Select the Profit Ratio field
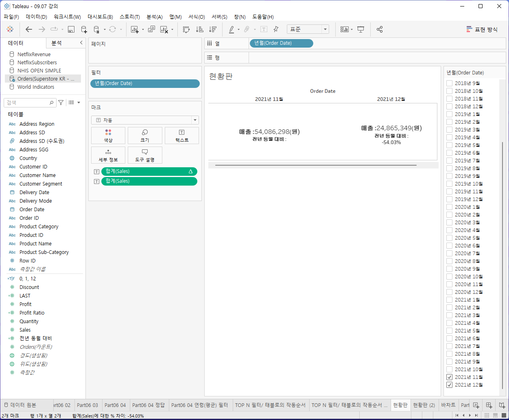Screen dimensions: 509x420 click(x=32, y=313)
